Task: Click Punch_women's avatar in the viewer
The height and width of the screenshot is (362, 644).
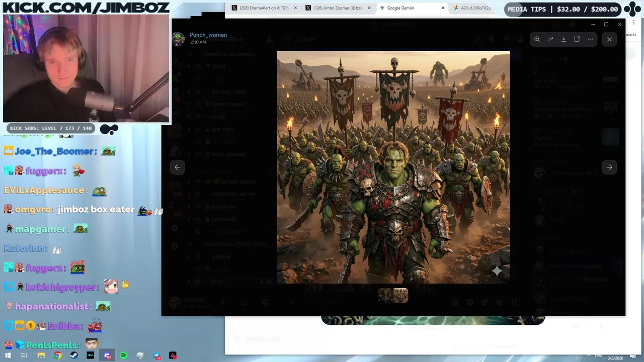Action: coord(178,39)
